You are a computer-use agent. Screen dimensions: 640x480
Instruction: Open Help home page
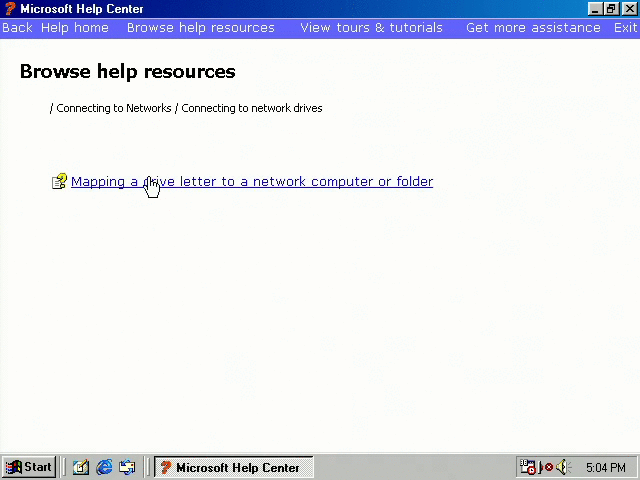pyautogui.click(x=75, y=28)
